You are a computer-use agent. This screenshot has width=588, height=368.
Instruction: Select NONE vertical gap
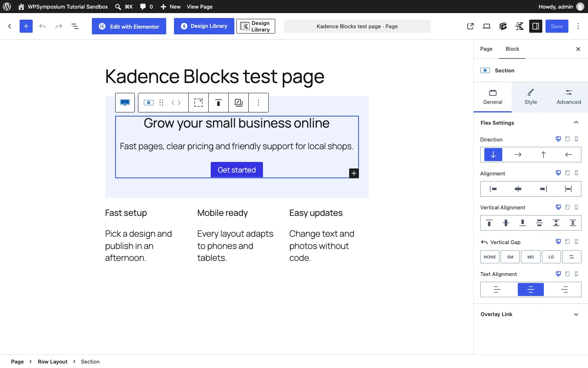(490, 257)
